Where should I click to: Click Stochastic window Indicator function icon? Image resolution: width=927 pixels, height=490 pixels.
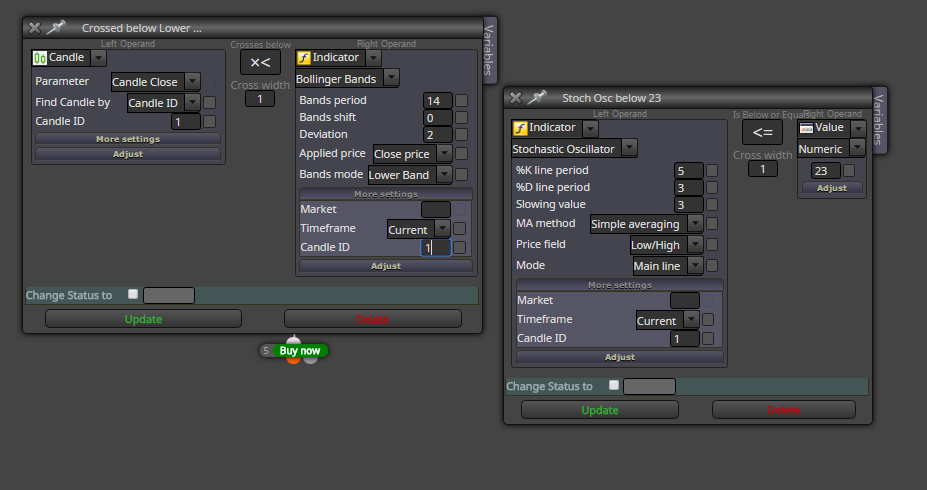pyautogui.click(x=520, y=128)
